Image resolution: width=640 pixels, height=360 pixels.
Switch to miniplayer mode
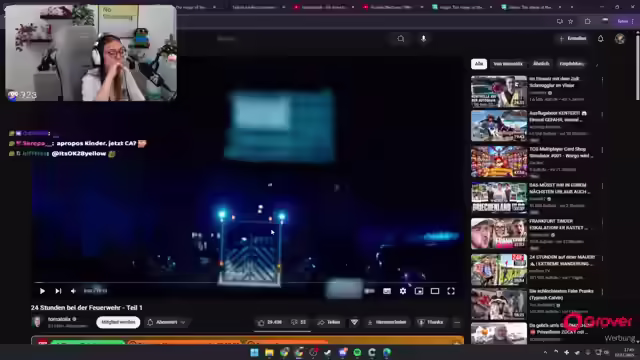[419, 291]
